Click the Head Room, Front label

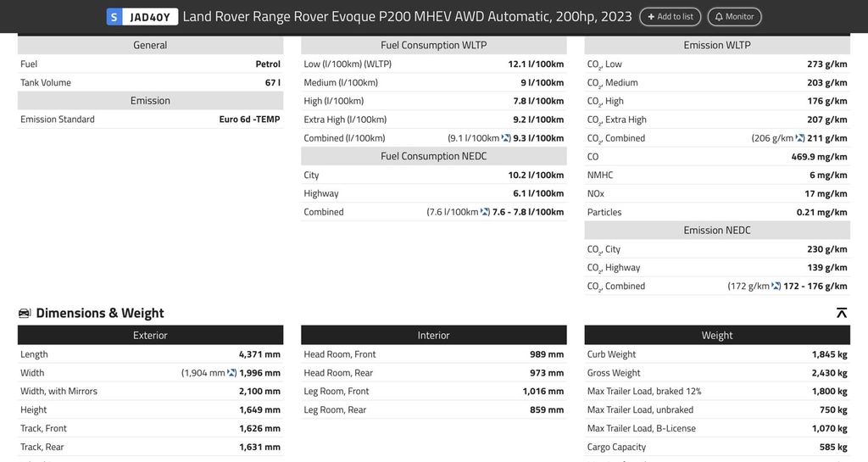click(x=339, y=354)
